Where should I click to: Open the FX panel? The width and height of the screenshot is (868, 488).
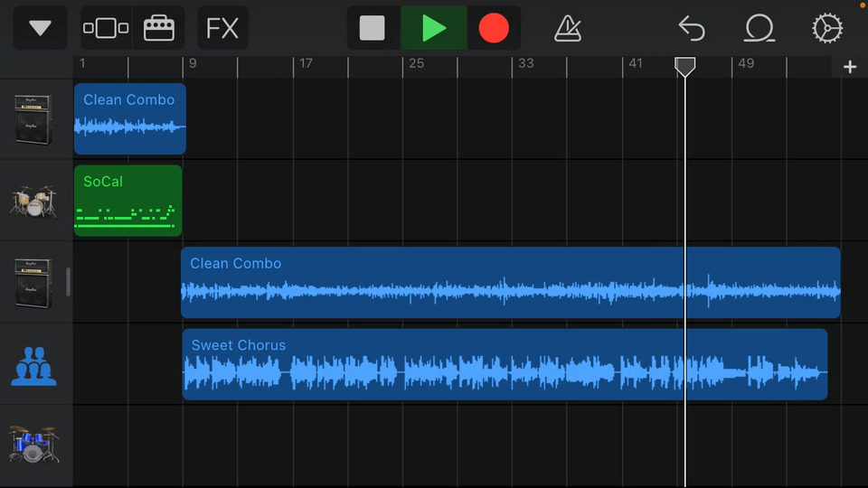pos(222,28)
